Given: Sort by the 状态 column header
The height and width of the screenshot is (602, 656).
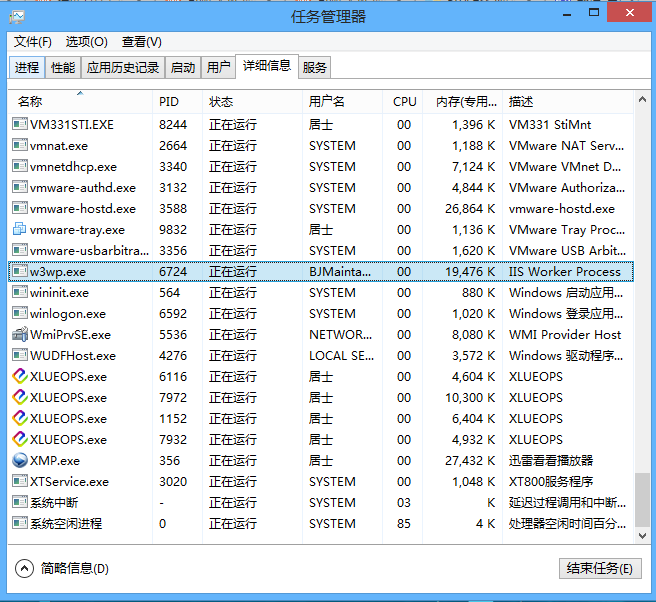Looking at the screenshot, I should pyautogui.click(x=252, y=102).
